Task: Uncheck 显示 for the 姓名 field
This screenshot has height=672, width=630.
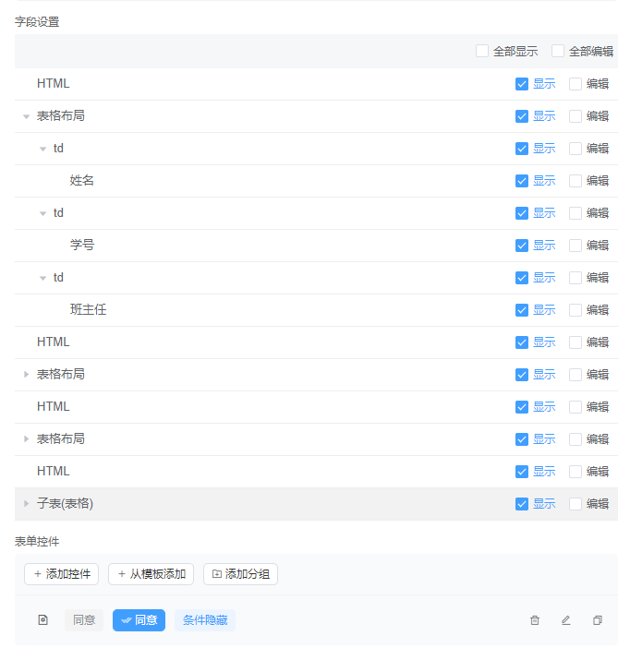Action: [522, 181]
